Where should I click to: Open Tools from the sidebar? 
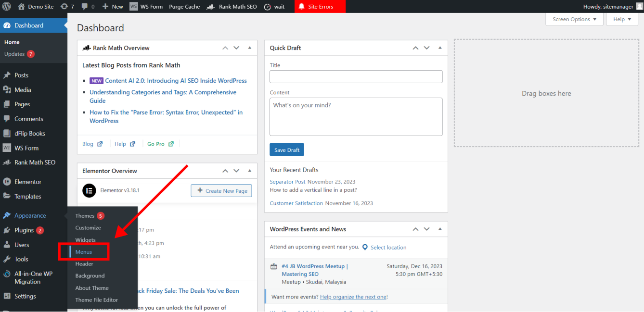21,259
